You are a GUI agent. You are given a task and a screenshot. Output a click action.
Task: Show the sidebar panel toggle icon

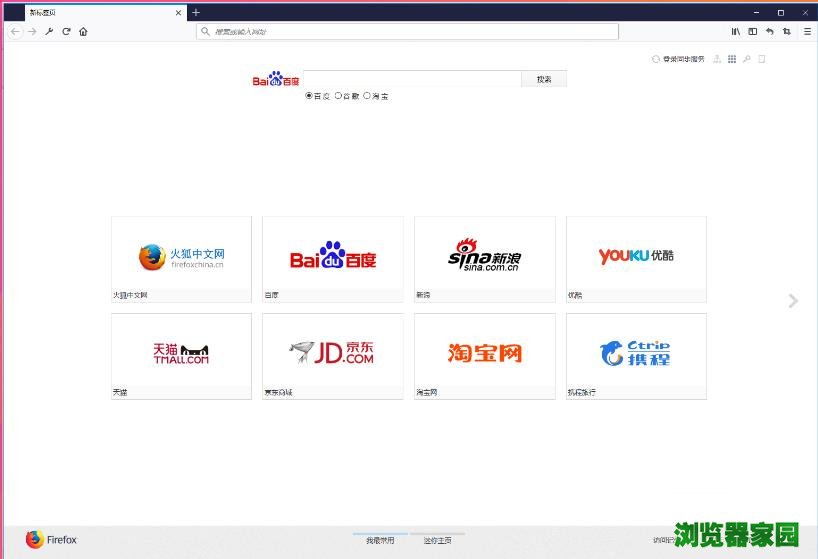(x=752, y=32)
